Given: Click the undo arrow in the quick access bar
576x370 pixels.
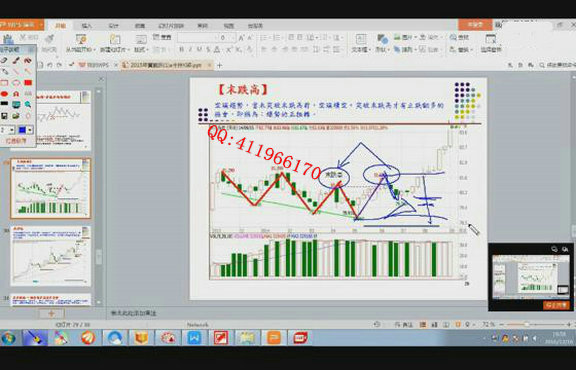Looking at the screenshot, I should 49,65.
